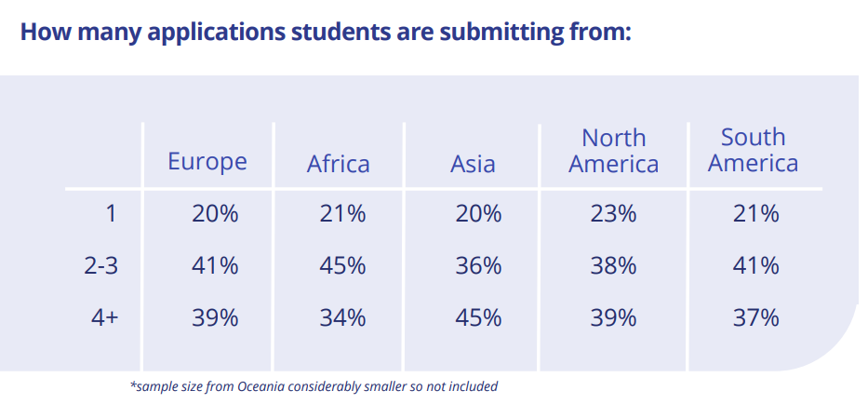Select North America's 23% cell

tap(613, 213)
